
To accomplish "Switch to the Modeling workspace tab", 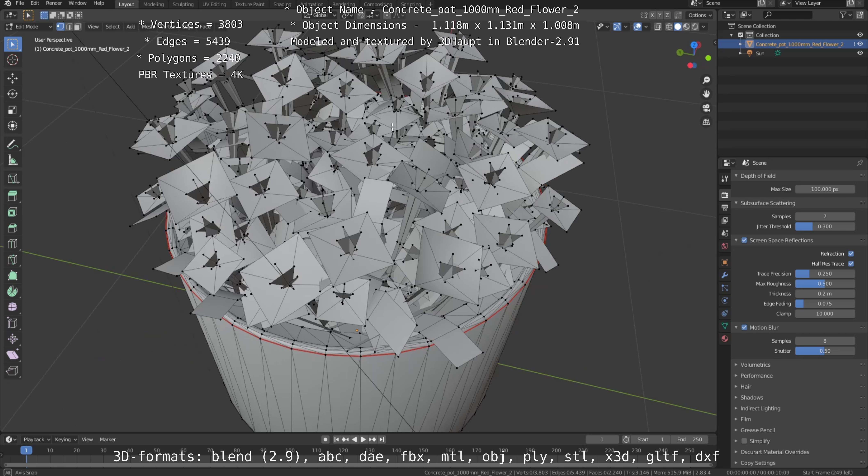I will [153, 4].
